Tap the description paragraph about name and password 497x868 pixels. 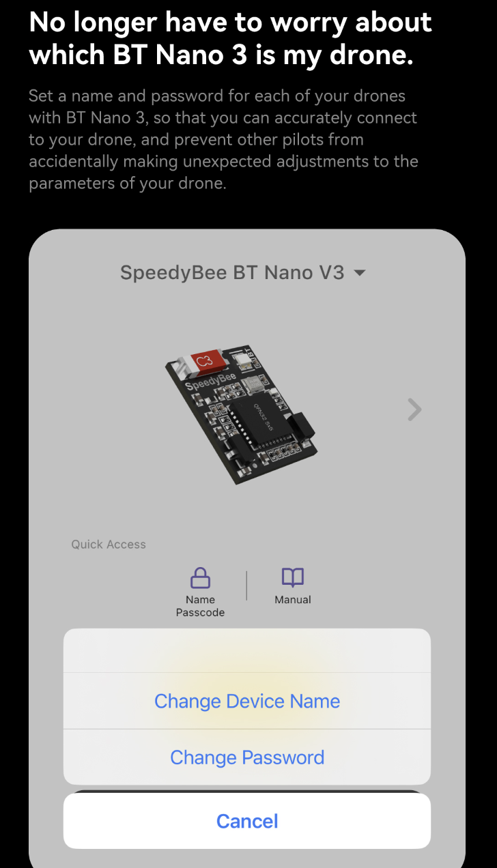[223, 139]
